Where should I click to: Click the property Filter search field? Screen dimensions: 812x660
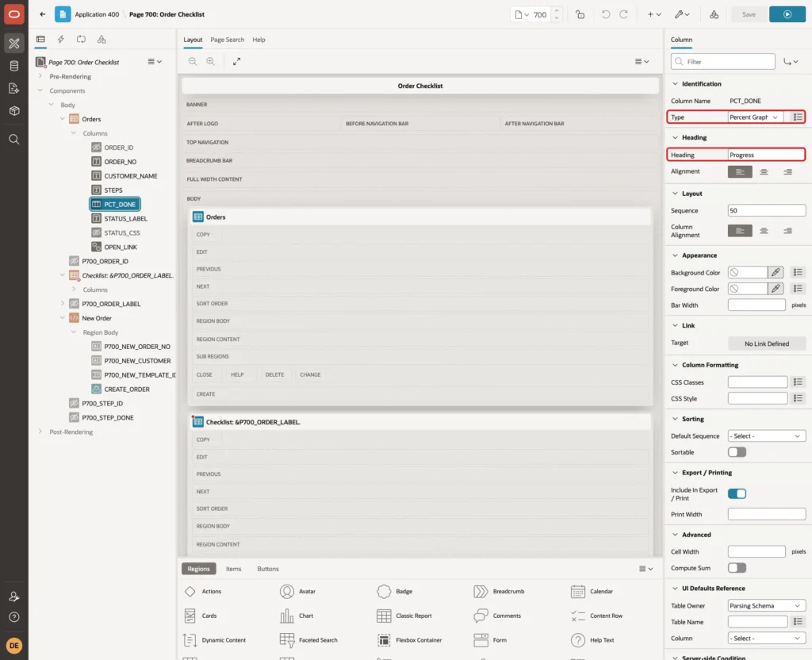[x=723, y=62]
